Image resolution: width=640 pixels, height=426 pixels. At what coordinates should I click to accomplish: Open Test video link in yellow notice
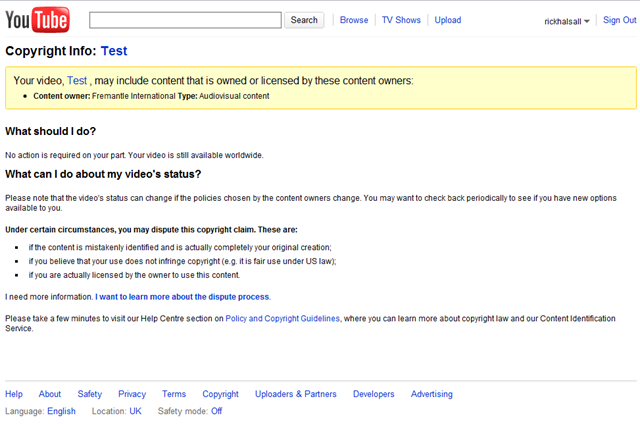tap(77, 81)
